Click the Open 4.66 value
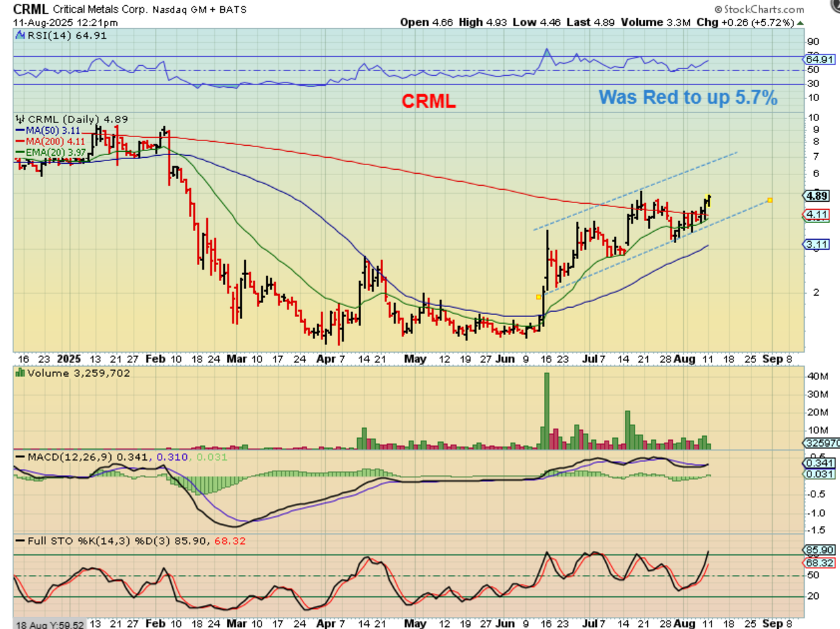 coord(426,22)
